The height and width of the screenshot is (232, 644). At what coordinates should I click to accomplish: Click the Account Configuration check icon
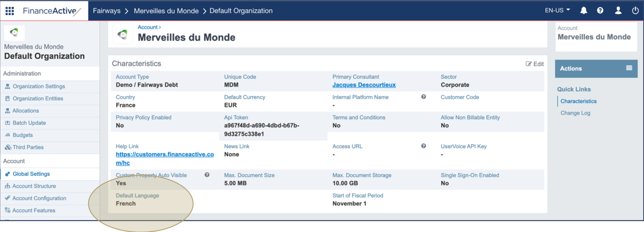click(x=8, y=198)
